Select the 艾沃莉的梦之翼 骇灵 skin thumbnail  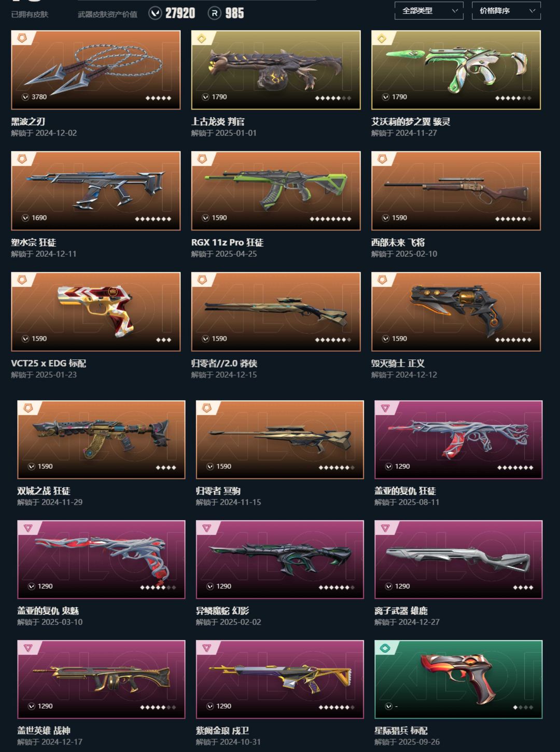456,70
